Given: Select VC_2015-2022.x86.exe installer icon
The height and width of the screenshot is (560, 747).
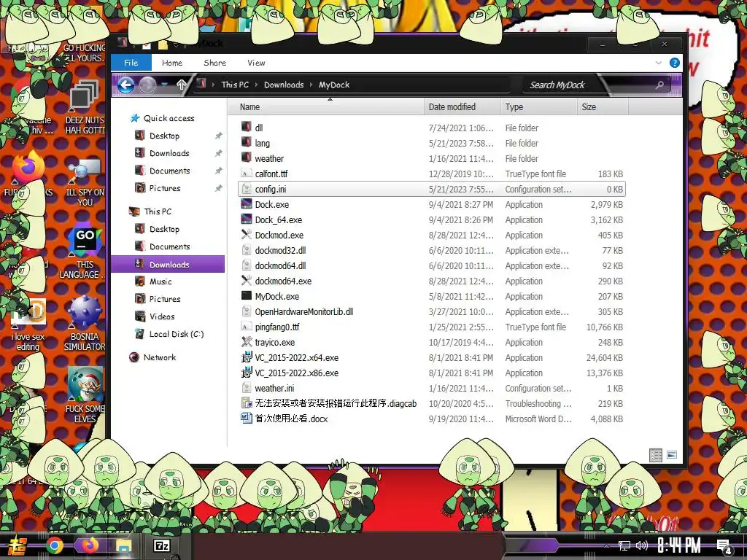Looking at the screenshot, I should click(247, 373).
